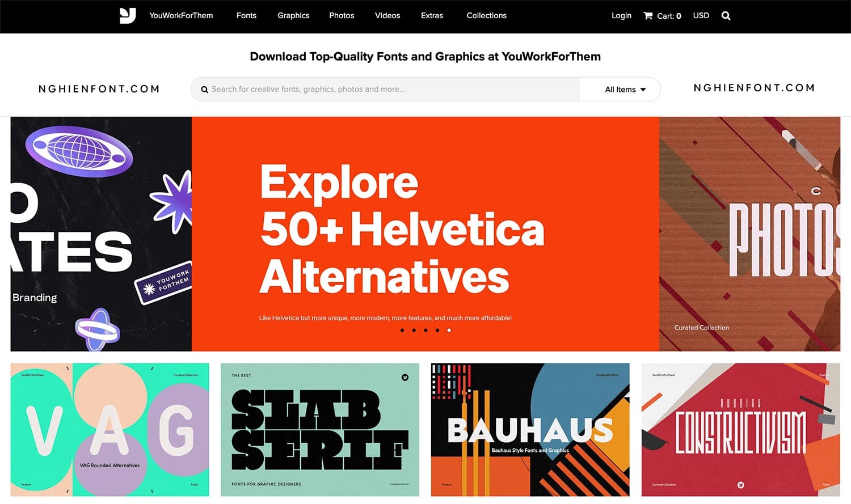The image size is (851, 504).
Task: Open the Bauhaus Style Fonts card
Action: [x=530, y=430]
